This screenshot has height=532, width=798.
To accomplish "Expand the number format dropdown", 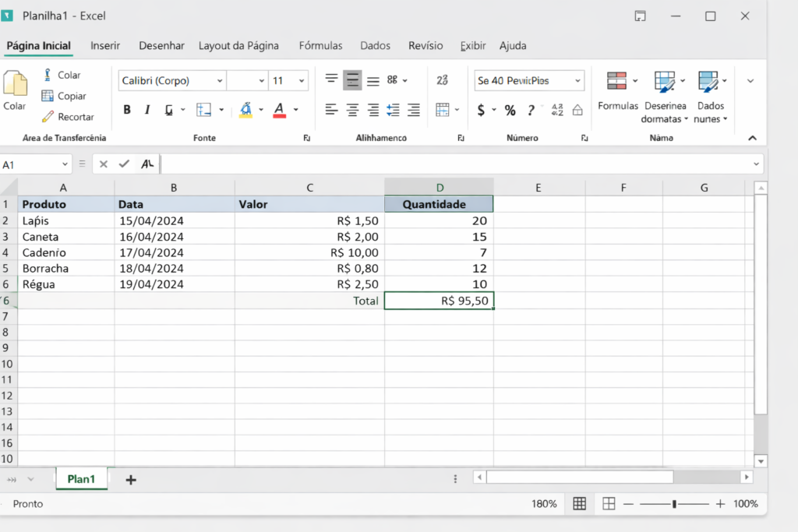I will point(577,81).
